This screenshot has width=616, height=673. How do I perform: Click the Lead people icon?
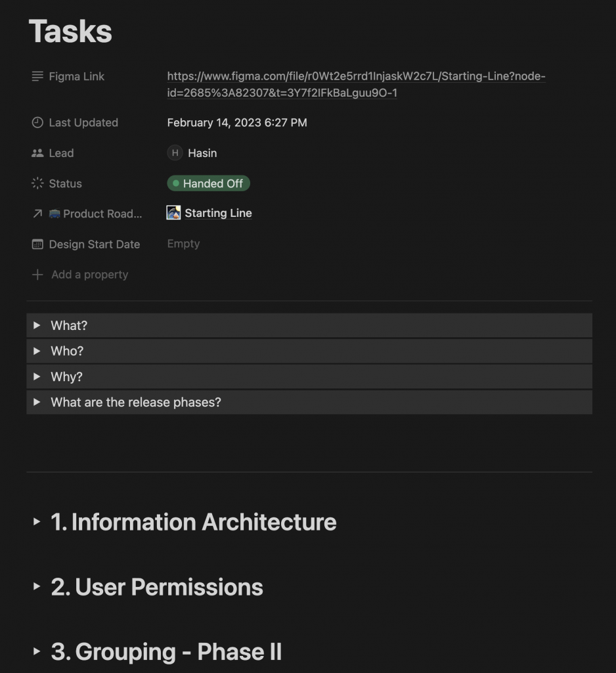(x=37, y=153)
